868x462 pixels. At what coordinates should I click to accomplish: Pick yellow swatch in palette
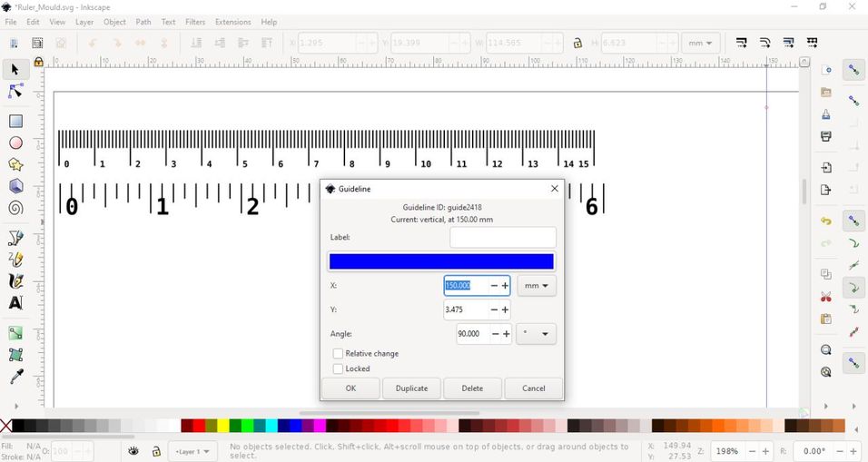pos(223,426)
